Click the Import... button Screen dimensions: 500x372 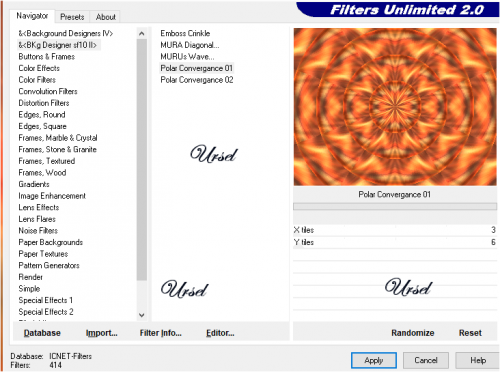102,333
